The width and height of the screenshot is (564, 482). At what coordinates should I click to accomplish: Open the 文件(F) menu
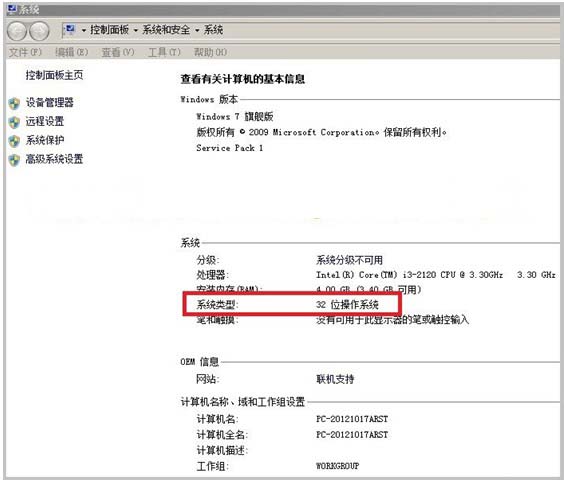[25, 53]
